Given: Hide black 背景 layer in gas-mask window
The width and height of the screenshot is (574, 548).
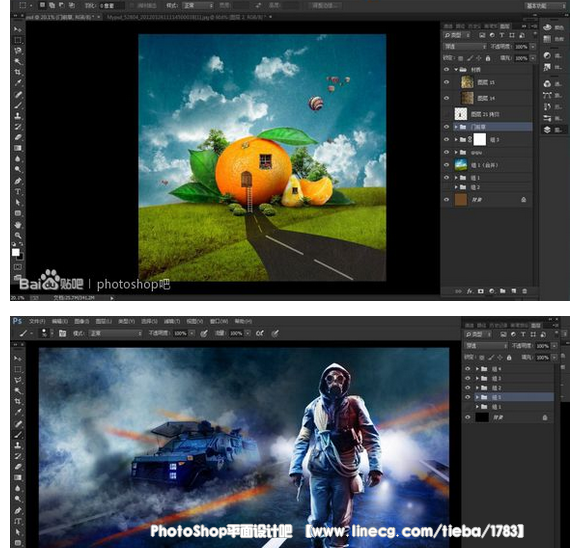Looking at the screenshot, I should click(467, 417).
